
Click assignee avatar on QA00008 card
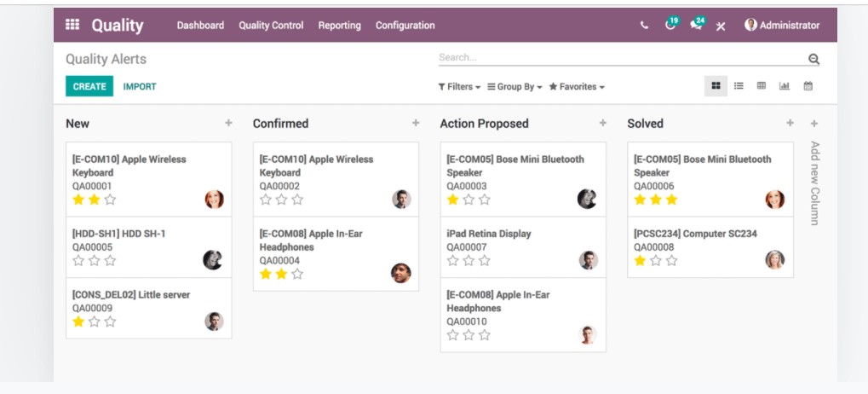[775, 259]
